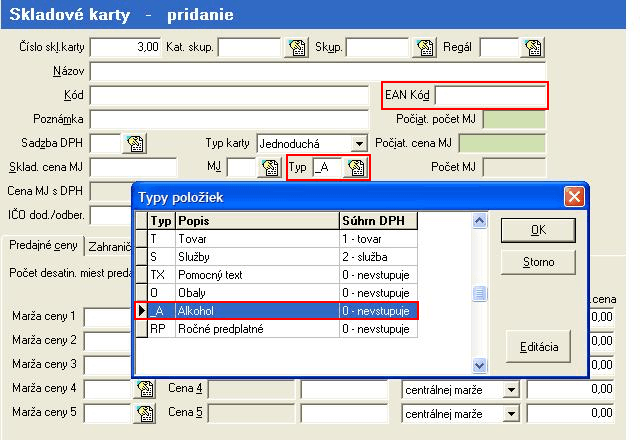The image size is (640, 440).
Task: Open centrálnej marže dropdown in Cena 4 row
Action: [x=512, y=388]
